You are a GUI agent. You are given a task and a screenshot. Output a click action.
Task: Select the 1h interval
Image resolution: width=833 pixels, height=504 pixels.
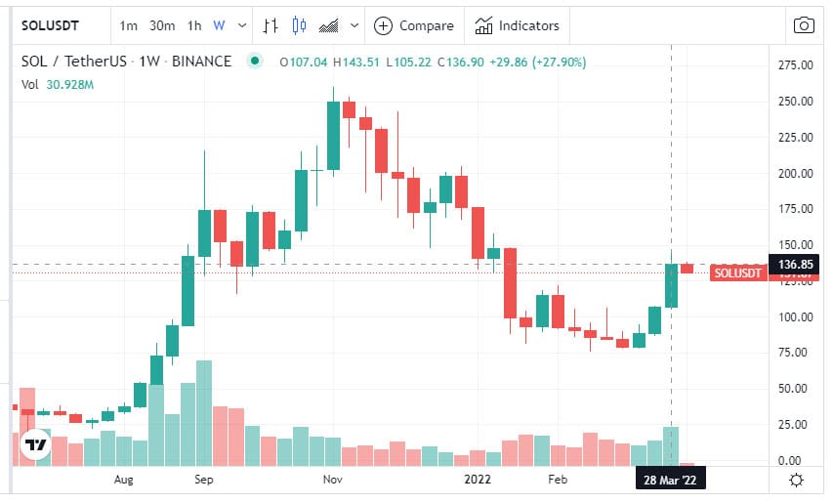194,25
